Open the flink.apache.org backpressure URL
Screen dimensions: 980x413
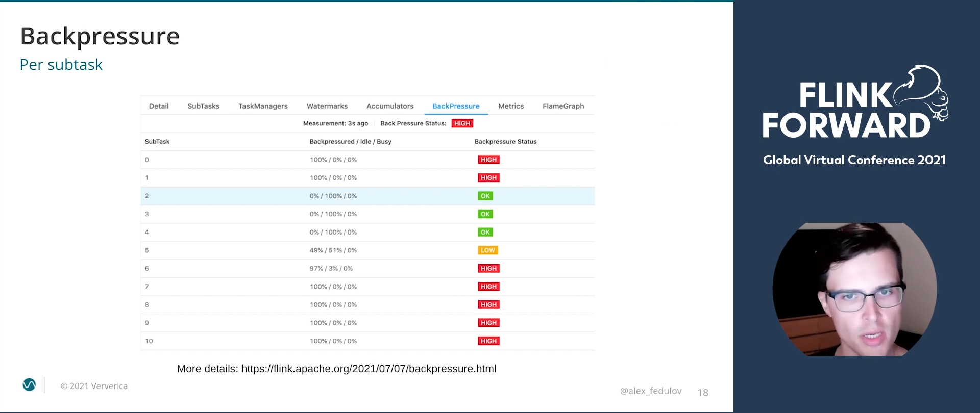[x=369, y=369]
